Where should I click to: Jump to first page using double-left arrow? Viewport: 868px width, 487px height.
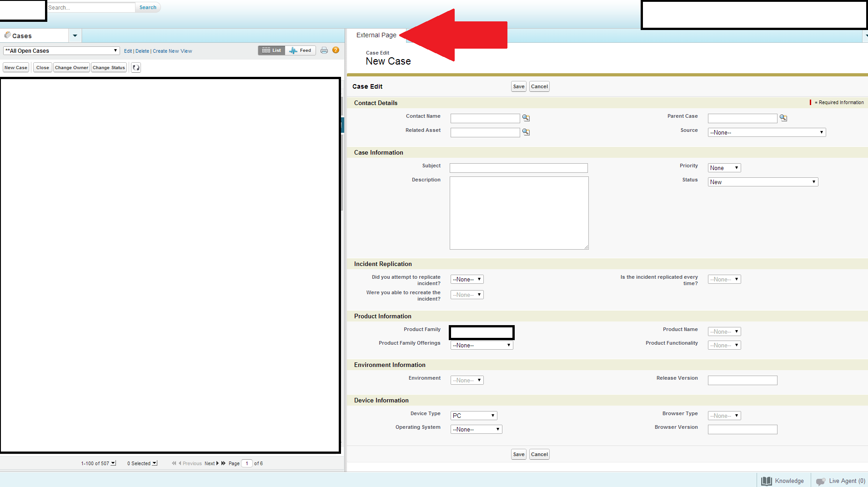point(174,463)
